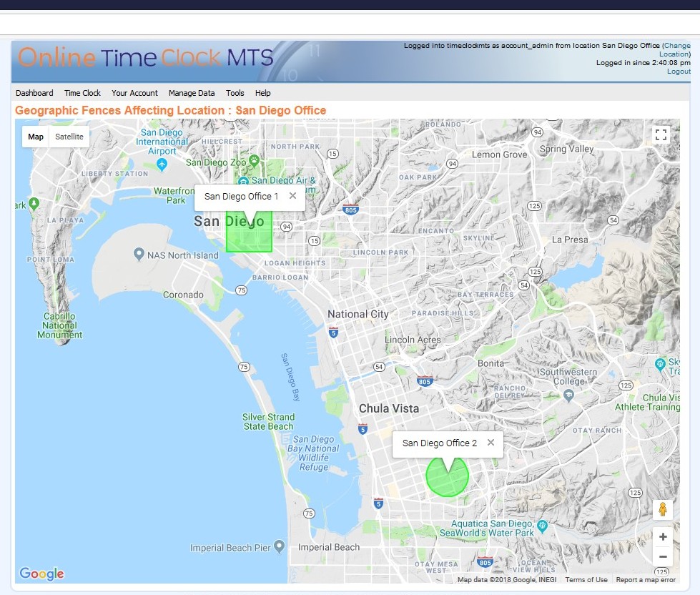The image size is (700, 595).
Task: Click the Geographic Fences page heading
Action: click(171, 110)
